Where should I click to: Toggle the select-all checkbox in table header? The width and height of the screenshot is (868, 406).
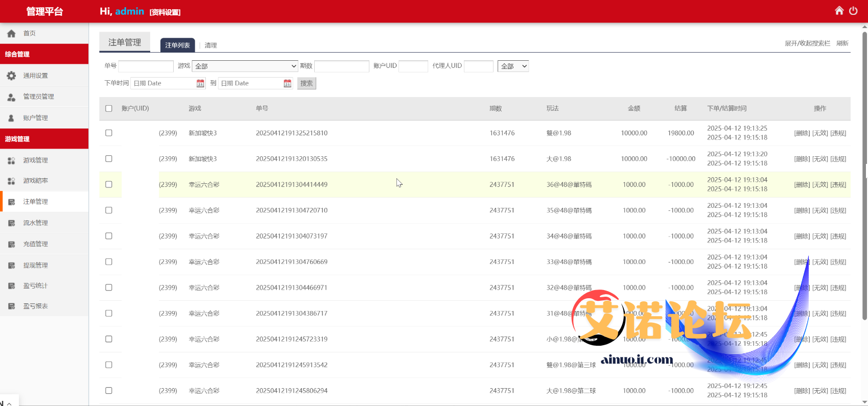pos(109,108)
